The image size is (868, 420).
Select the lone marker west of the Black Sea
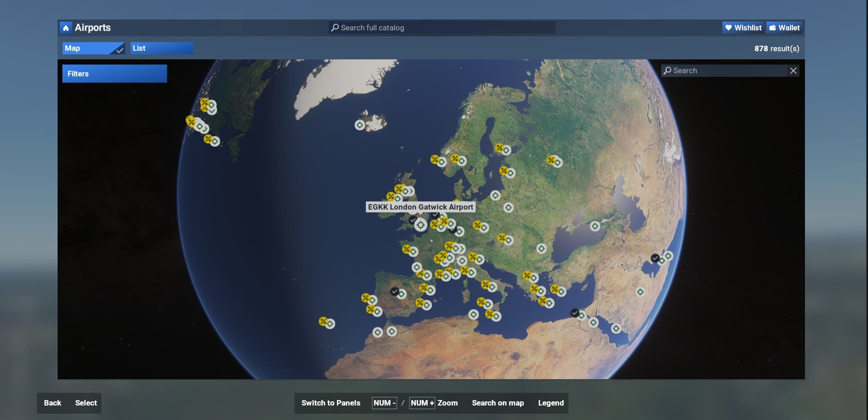pyautogui.click(x=541, y=248)
